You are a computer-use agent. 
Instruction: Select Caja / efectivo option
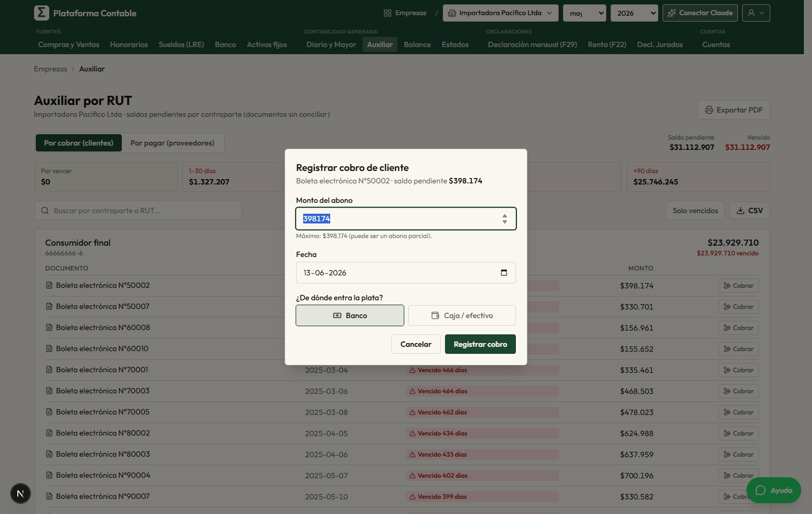point(462,315)
